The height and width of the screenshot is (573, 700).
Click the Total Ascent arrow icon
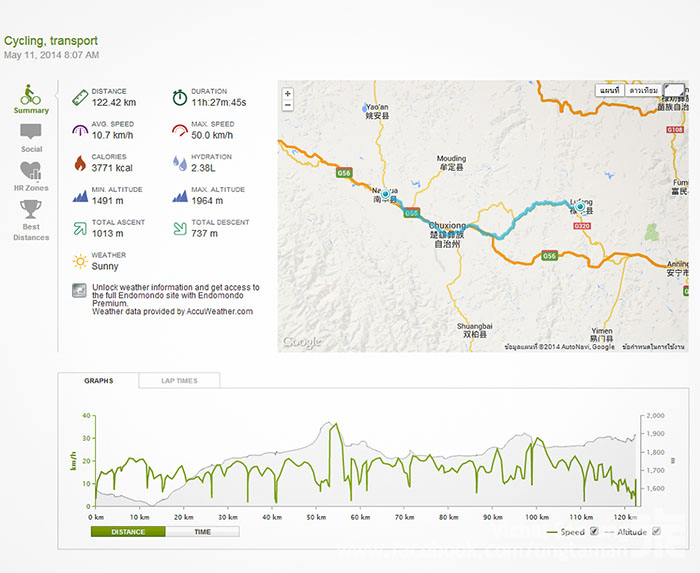coord(80,229)
